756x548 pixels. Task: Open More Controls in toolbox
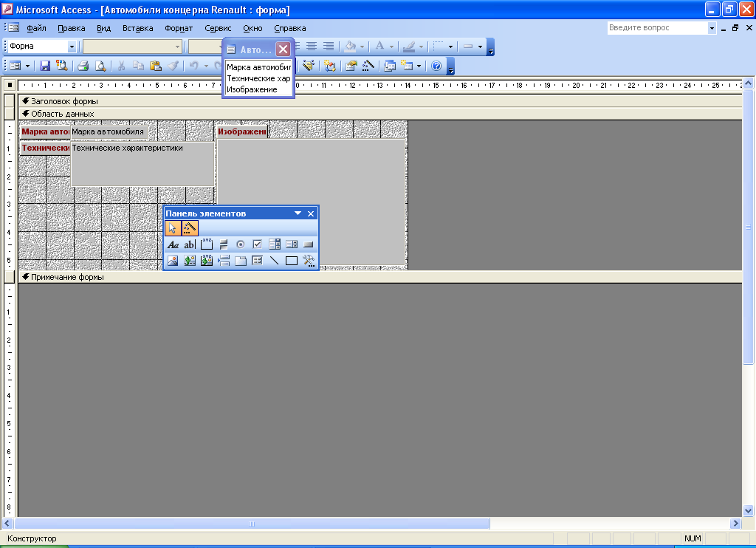[x=308, y=261]
